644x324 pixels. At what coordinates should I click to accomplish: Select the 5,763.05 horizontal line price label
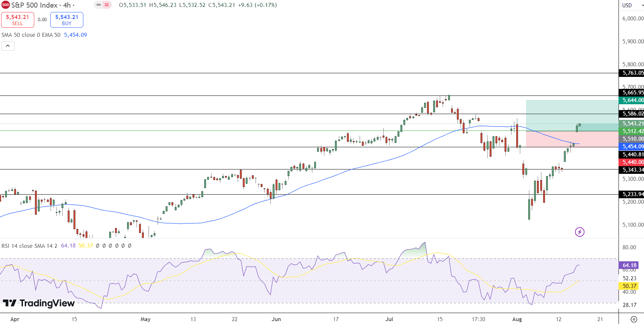(632, 73)
